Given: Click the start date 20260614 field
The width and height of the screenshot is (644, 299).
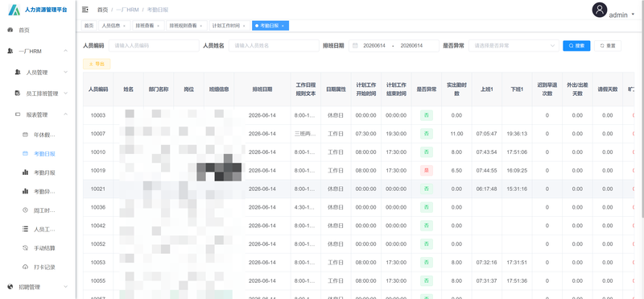Looking at the screenshot, I should coord(374,46).
